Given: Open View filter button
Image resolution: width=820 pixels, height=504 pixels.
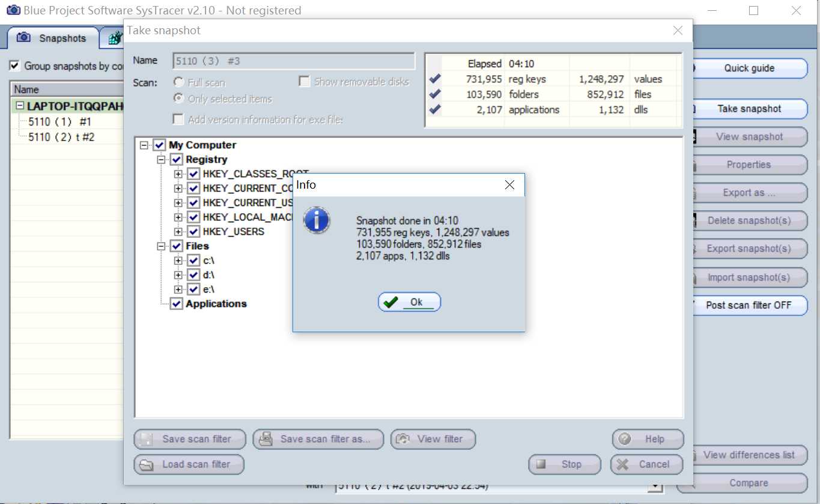Looking at the screenshot, I should [433, 439].
